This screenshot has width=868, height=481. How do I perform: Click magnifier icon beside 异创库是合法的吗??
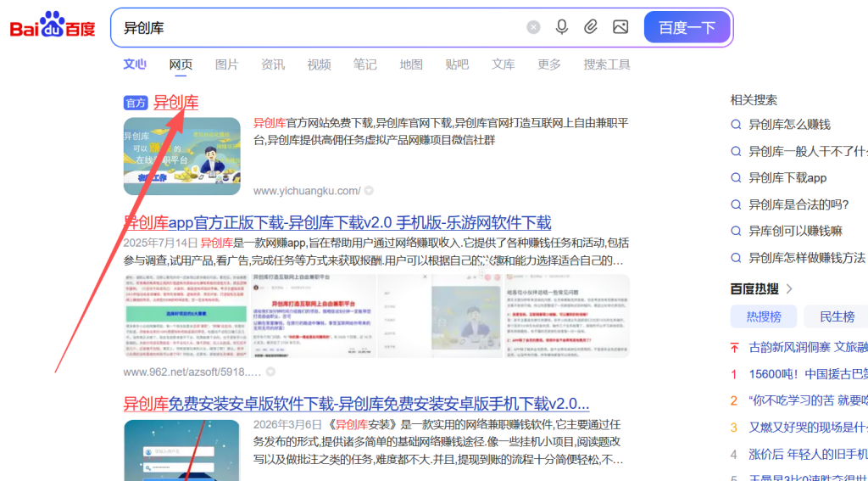[736, 204]
